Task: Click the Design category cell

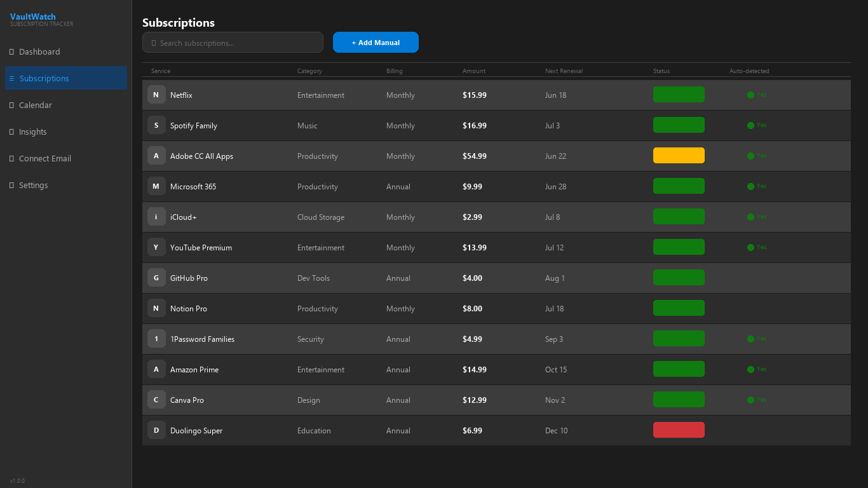Action: pos(309,400)
